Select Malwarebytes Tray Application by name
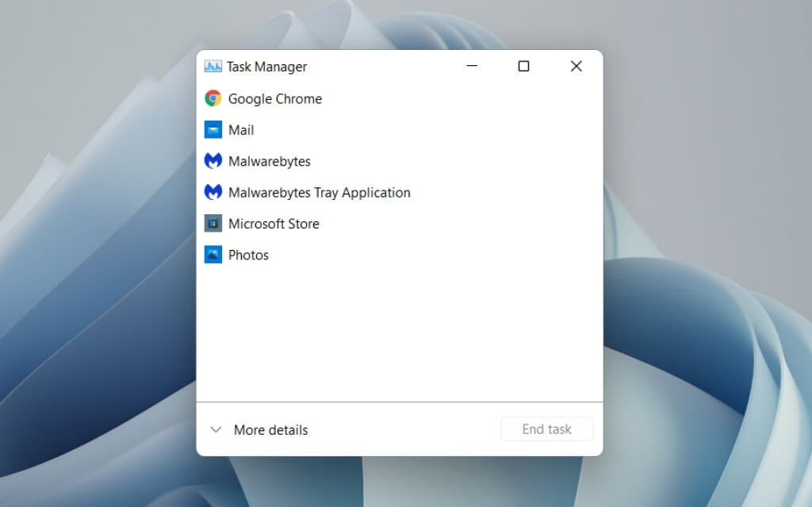Screen dimensions: 812x507 [x=319, y=192]
